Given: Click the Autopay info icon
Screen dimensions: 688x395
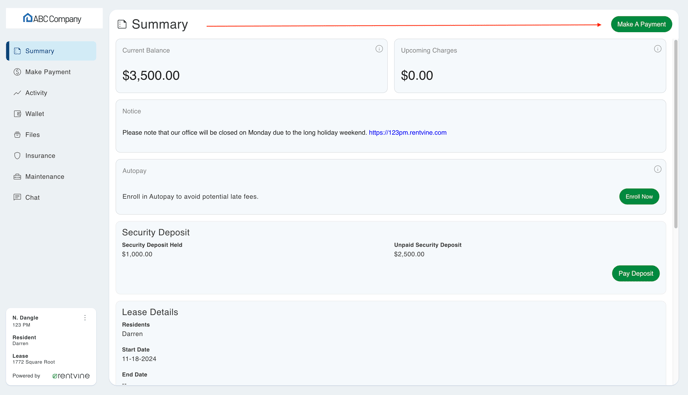Looking at the screenshot, I should coord(658,169).
